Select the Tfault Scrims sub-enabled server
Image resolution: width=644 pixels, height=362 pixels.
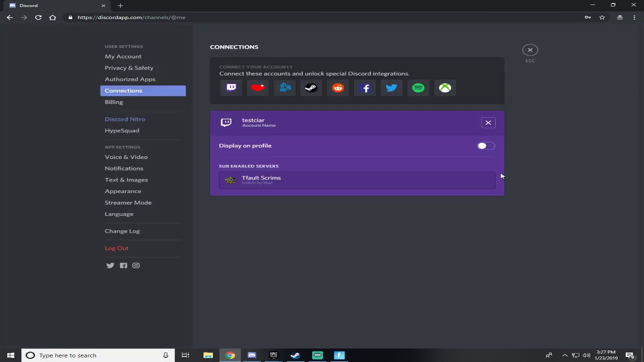tap(357, 180)
